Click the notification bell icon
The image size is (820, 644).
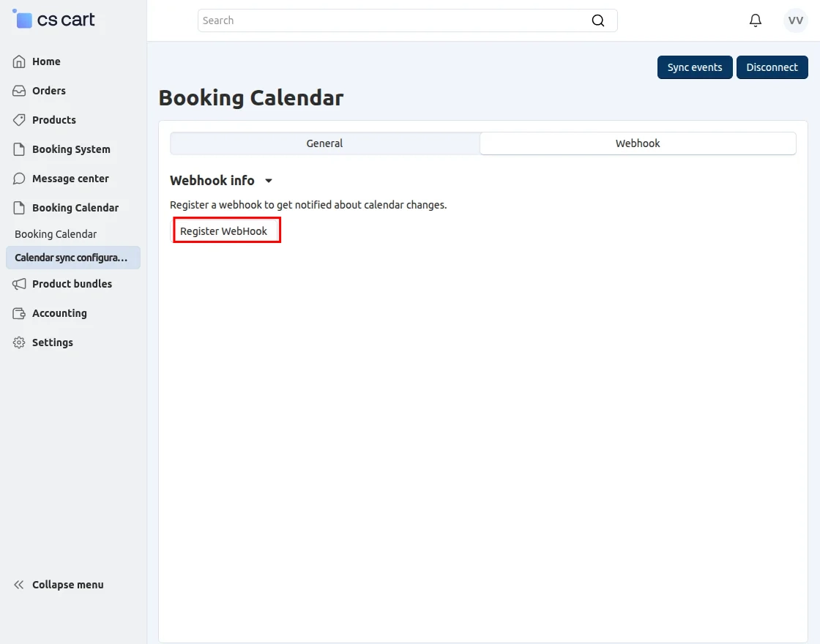(756, 20)
